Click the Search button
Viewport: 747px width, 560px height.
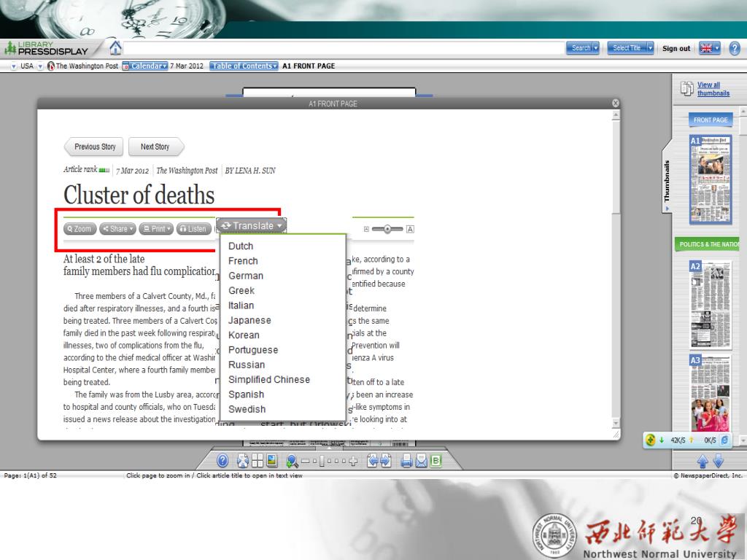pos(582,48)
